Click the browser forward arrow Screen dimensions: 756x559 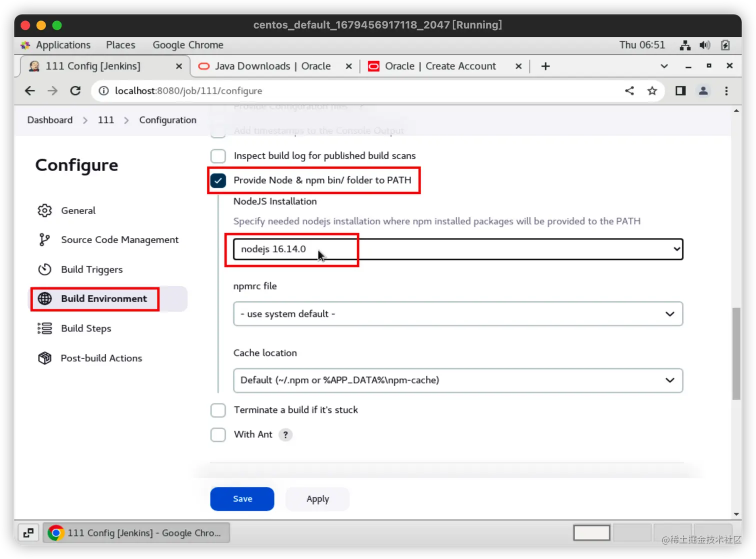pos(52,90)
